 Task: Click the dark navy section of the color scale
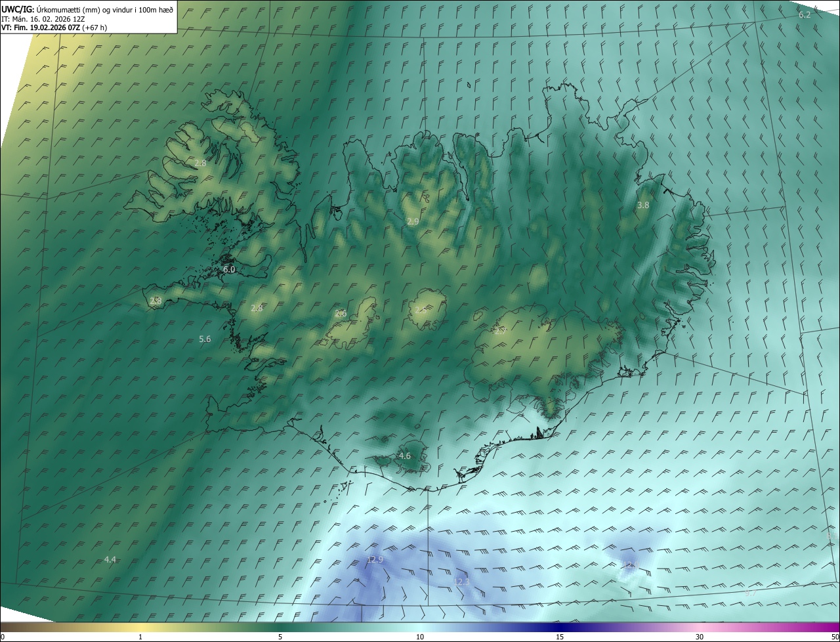560,627
